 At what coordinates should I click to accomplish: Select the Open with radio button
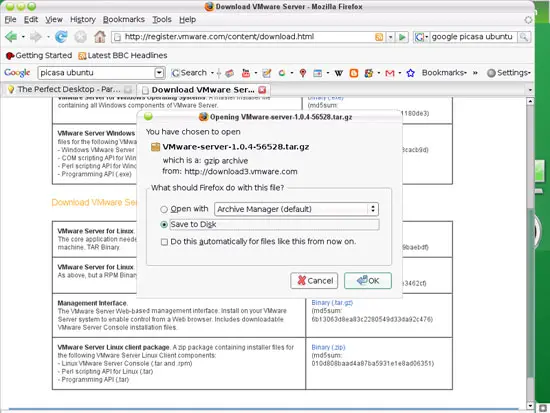click(x=164, y=209)
